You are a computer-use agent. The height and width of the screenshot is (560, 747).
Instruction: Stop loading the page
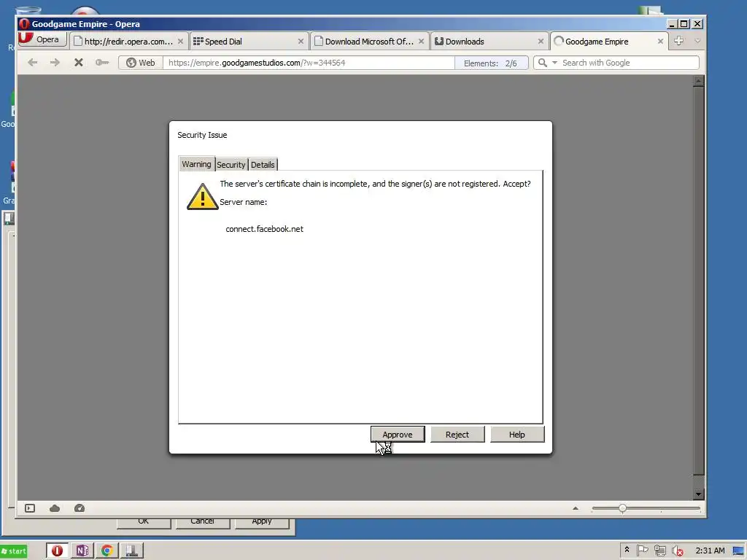[79, 63]
